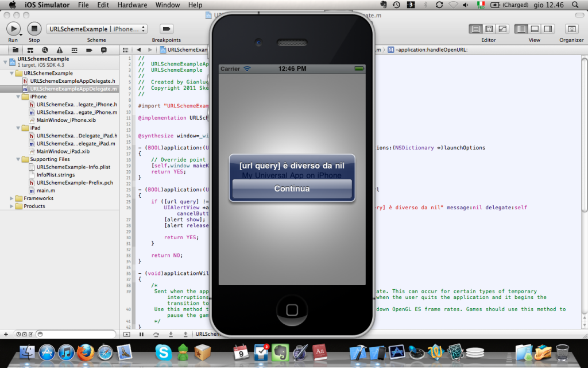Click the Run button in Xcode toolbar
Screen dimensions: 588x368
pyautogui.click(x=13, y=28)
